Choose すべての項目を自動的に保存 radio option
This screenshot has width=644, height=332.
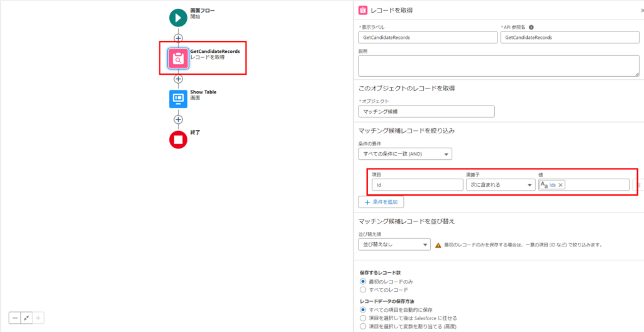pos(363,310)
